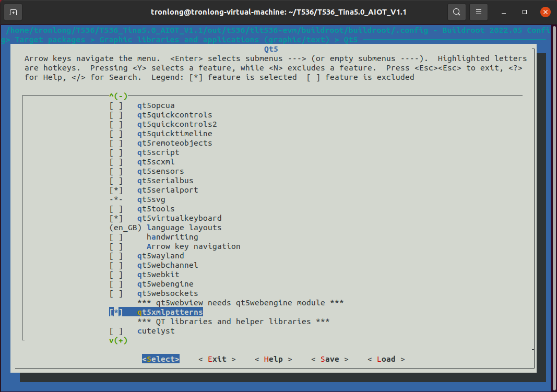This screenshot has width=557, height=392.
Task: Click the qt5serialport label text
Action: 168,191
